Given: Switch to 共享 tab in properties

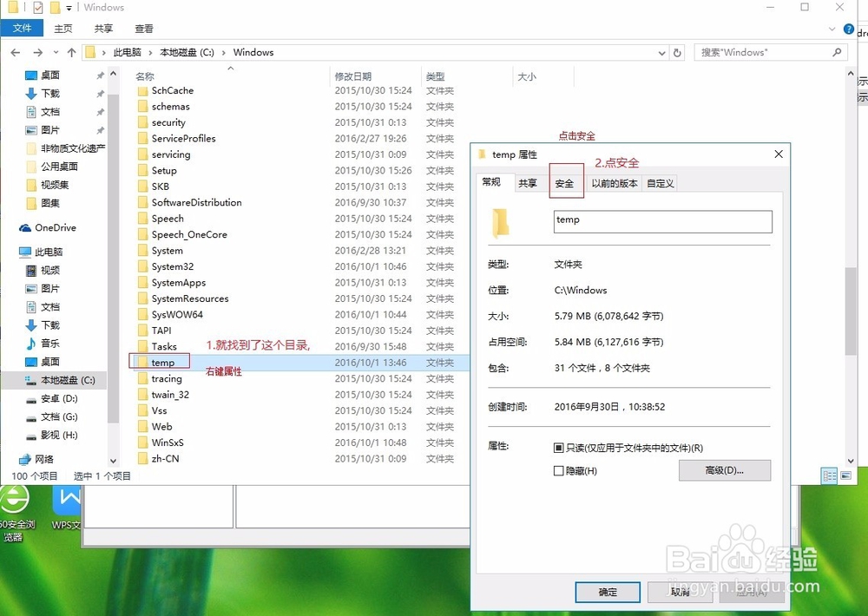Looking at the screenshot, I should pyautogui.click(x=528, y=183).
